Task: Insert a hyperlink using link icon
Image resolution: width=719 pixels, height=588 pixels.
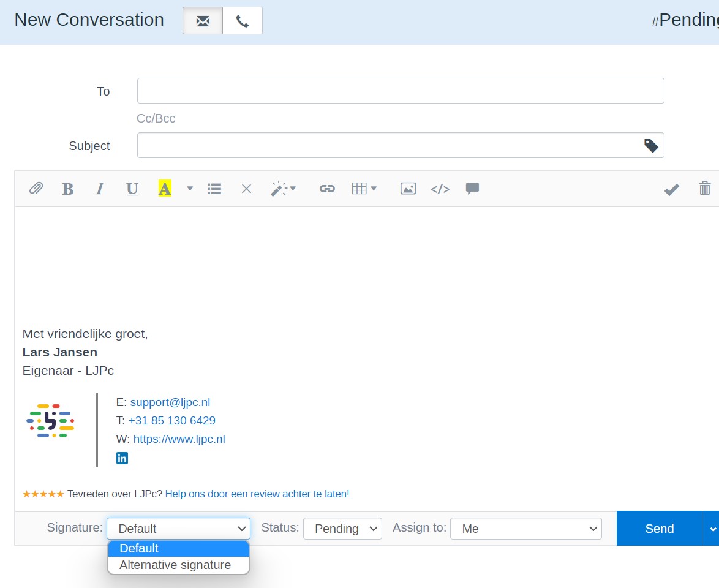Action: pos(327,189)
